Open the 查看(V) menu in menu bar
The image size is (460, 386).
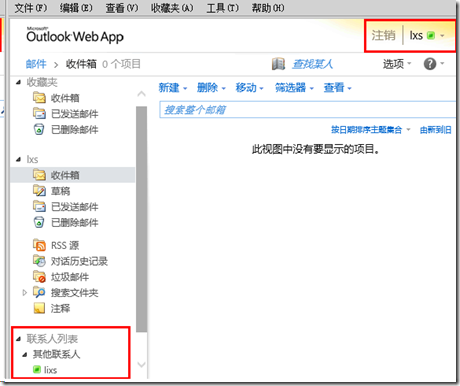click(x=121, y=8)
